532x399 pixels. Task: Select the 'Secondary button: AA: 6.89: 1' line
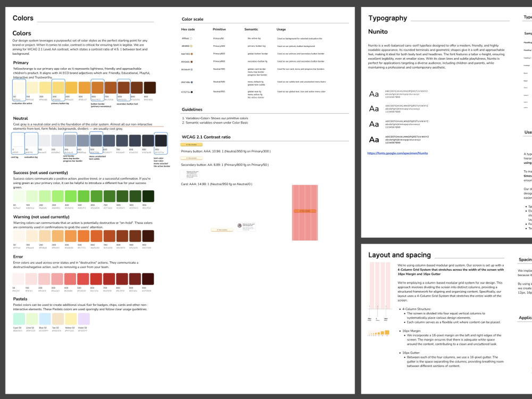point(225,165)
